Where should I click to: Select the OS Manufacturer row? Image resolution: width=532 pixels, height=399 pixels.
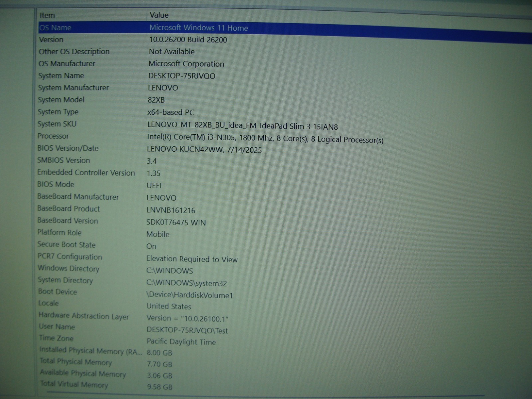pyautogui.click(x=66, y=64)
